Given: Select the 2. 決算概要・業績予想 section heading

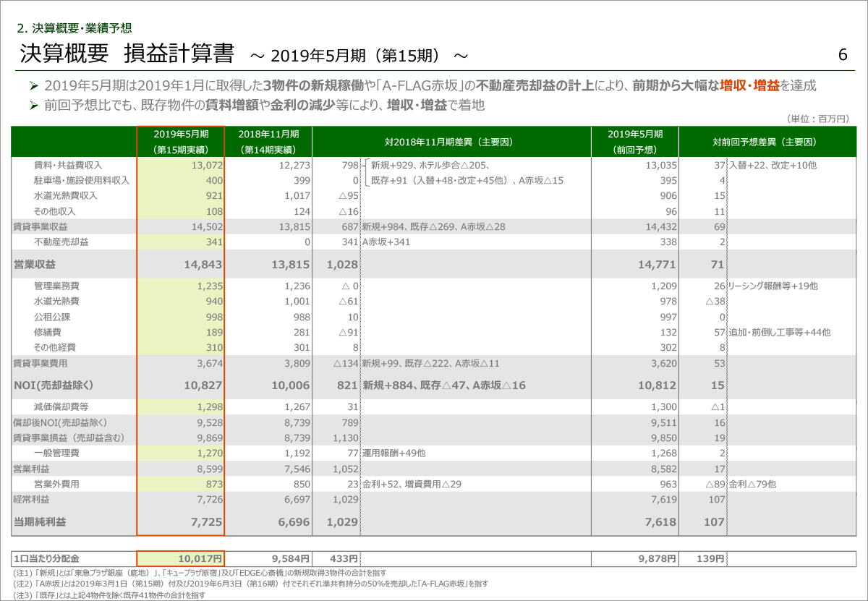Looking at the screenshot, I should [75, 28].
